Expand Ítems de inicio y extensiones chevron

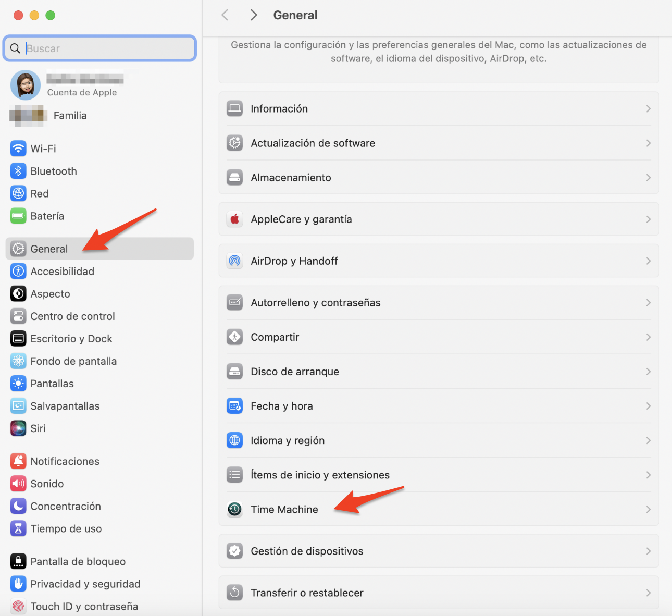tap(649, 475)
